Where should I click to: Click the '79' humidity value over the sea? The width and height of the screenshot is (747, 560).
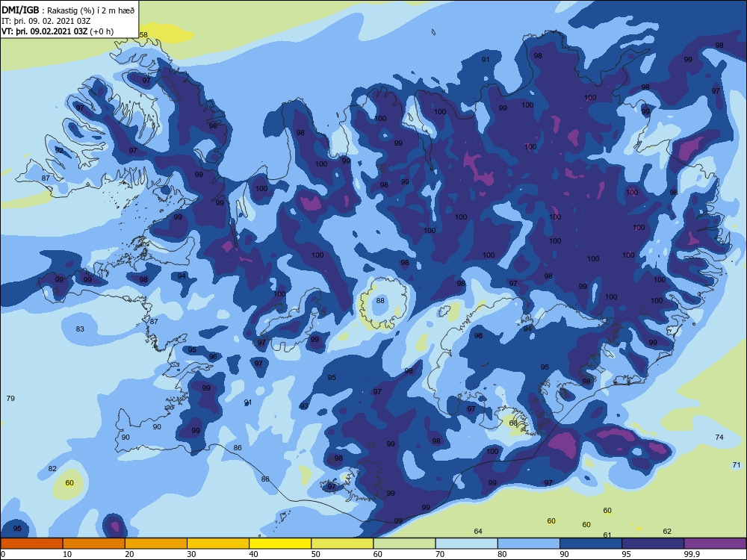(11, 399)
